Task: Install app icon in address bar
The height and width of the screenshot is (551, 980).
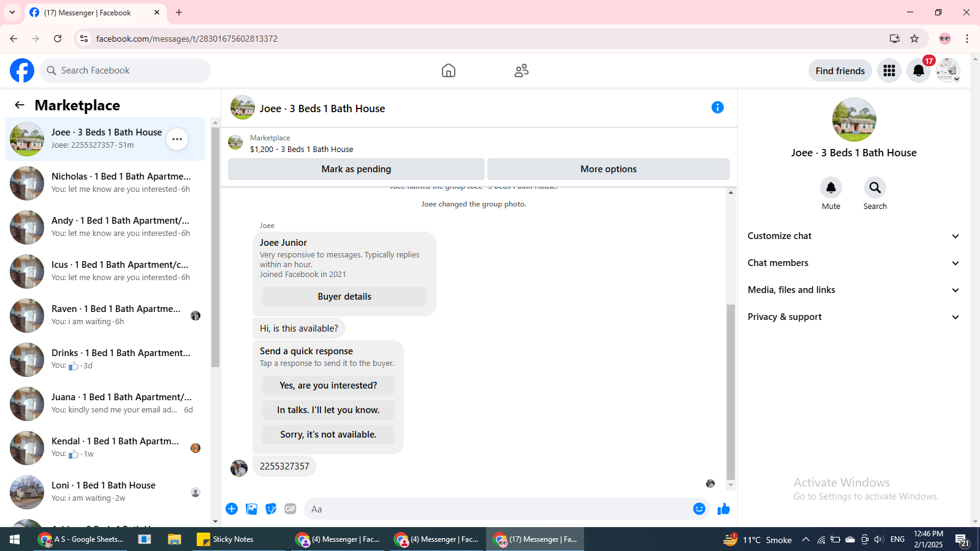Action: (895, 39)
